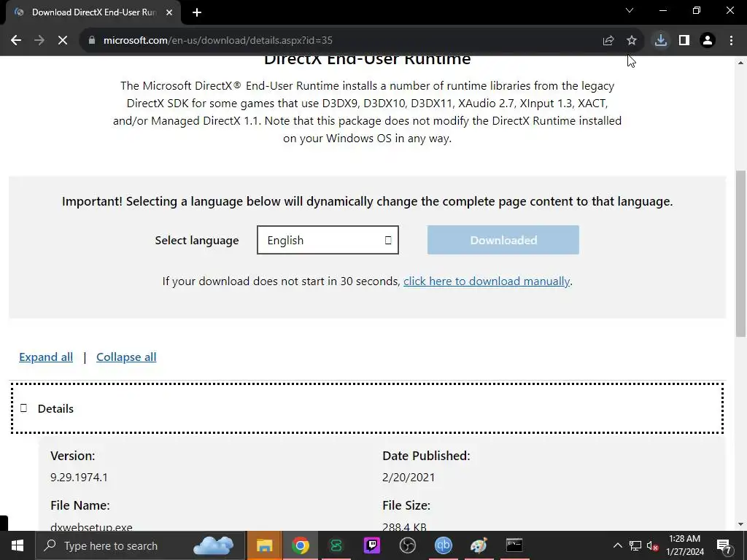Click the File Name: label
This screenshot has height=560, width=747.
pyautogui.click(x=80, y=505)
